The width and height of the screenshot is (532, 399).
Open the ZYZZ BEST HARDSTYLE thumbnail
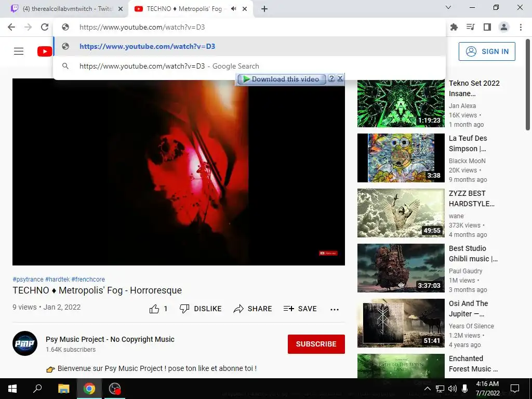401,213
